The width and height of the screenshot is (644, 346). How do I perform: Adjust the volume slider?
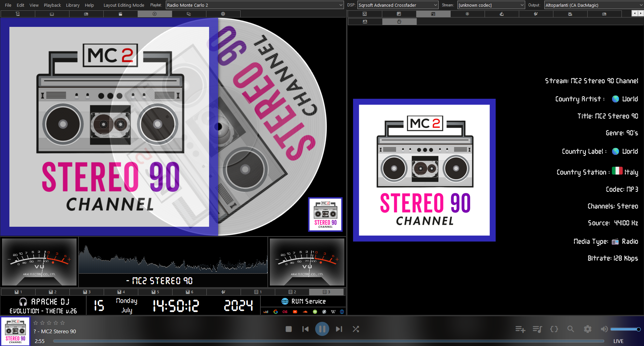pyautogui.click(x=626, y=329)
